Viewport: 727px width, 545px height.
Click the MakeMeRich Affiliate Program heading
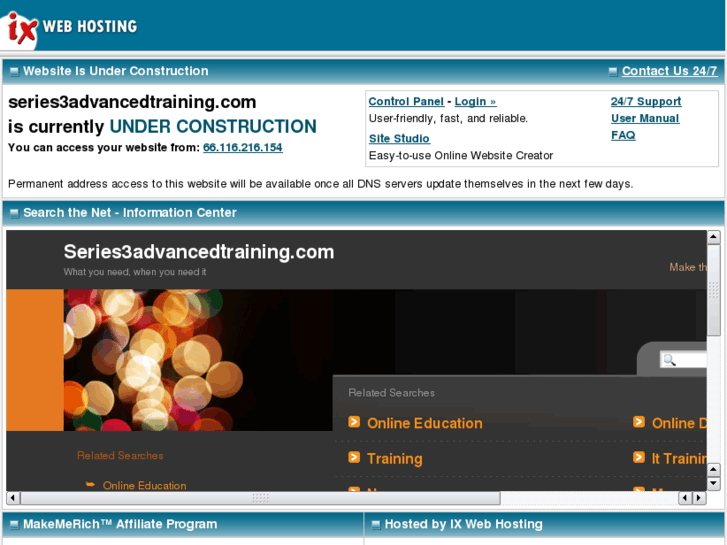(120, 524)
